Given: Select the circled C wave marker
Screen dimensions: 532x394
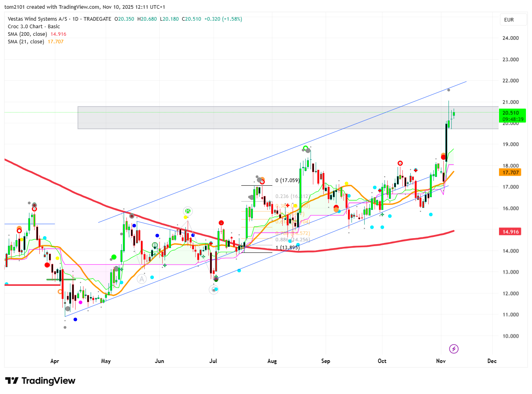Looking at the screenshot, I should (x=214, y=290).
